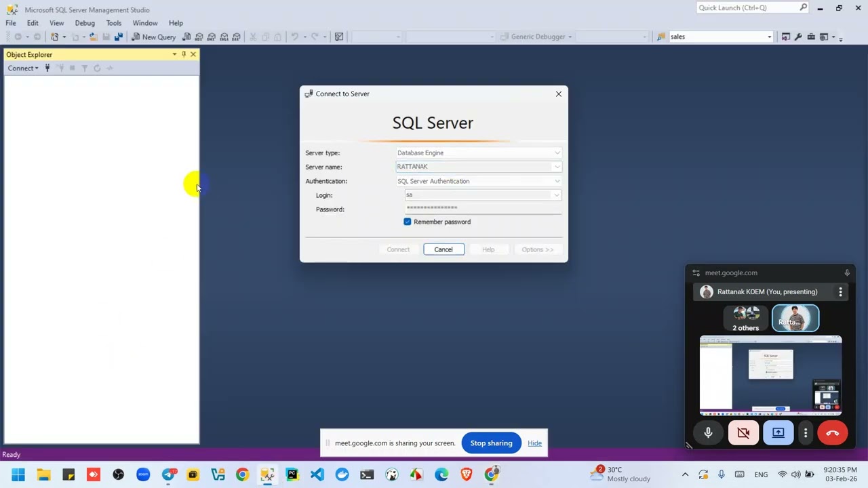Open the sales search combo box dropdown
Image resolution: width=868 pixels, height=488 pixels.
point(769,37)
